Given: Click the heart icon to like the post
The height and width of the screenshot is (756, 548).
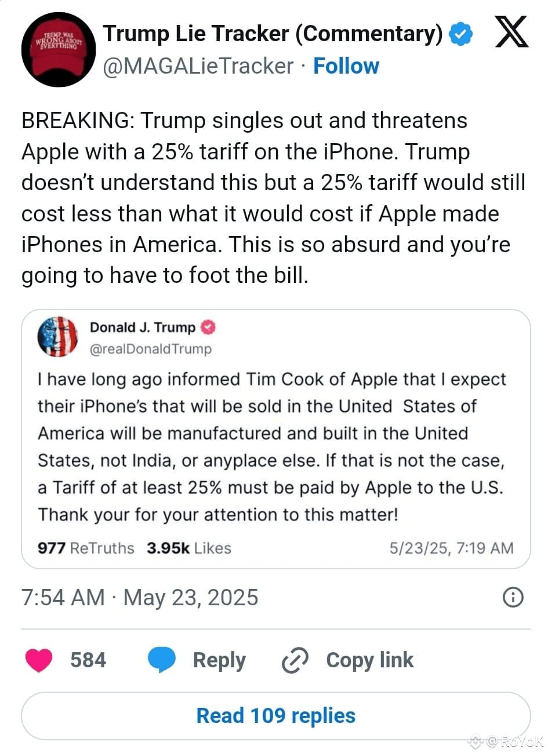Looking at the screenshot, I should [38, 660].
